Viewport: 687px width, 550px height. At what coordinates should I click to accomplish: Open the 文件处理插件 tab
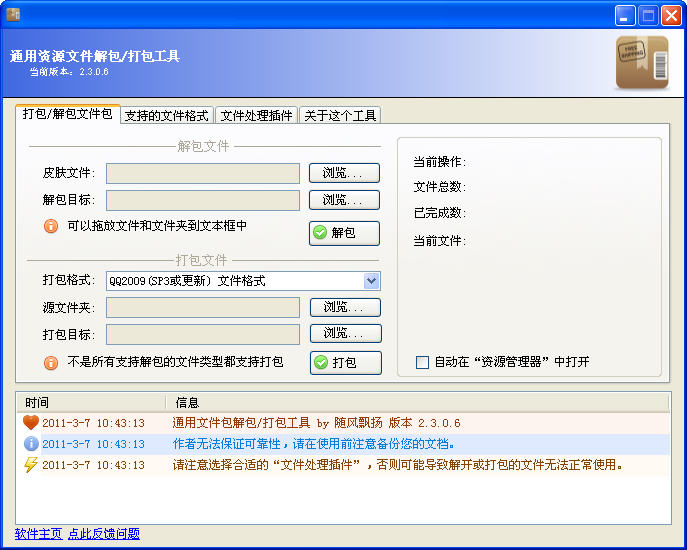coord(256,116)
